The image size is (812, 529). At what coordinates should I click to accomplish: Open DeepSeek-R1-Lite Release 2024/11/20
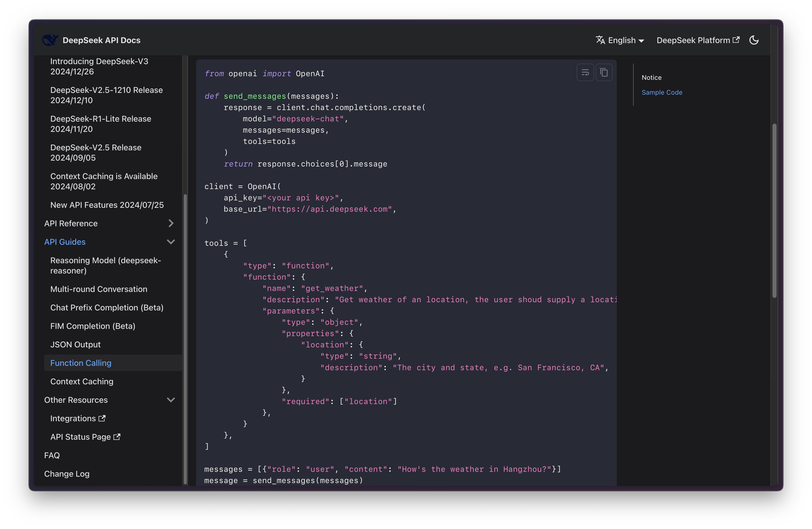point(101,124)
